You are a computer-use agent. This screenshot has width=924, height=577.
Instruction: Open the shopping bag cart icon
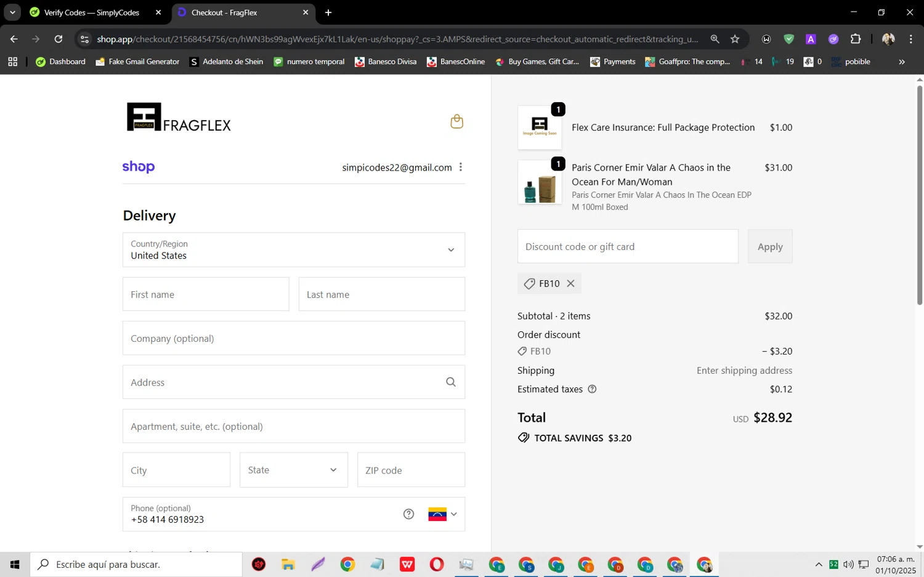(456, 121)
